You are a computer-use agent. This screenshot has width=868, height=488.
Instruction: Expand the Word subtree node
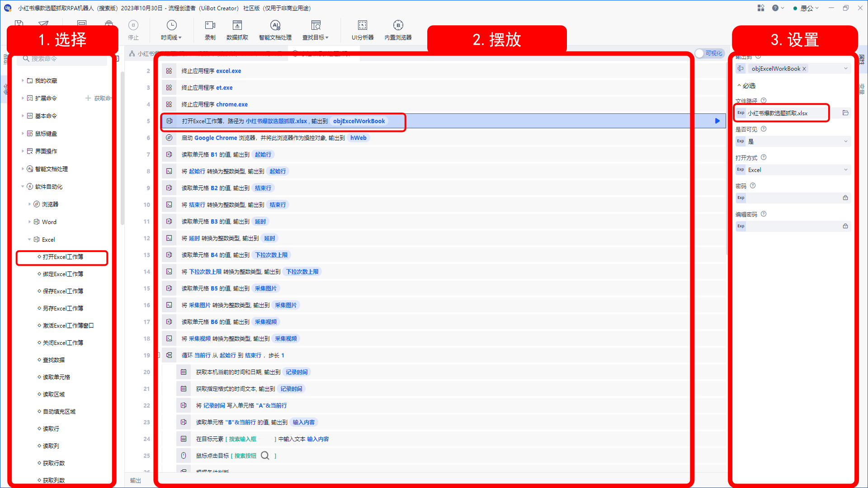pyautogui.click(x=30, y=222)
